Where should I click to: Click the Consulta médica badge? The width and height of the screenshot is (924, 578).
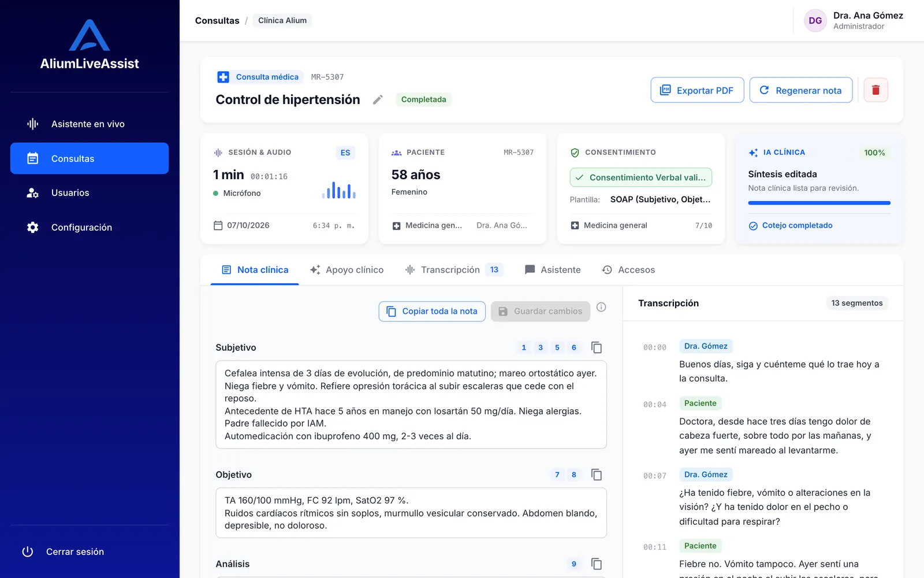tap(260, 77)
